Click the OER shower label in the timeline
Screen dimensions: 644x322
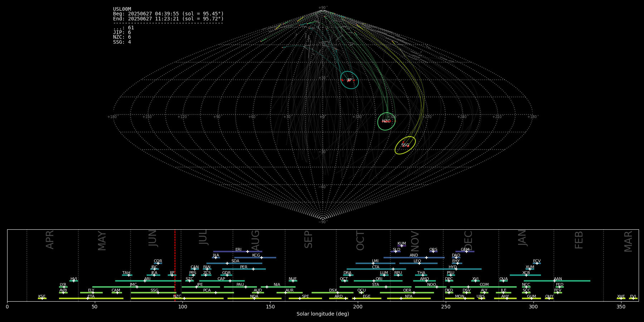tap(407, 291)
